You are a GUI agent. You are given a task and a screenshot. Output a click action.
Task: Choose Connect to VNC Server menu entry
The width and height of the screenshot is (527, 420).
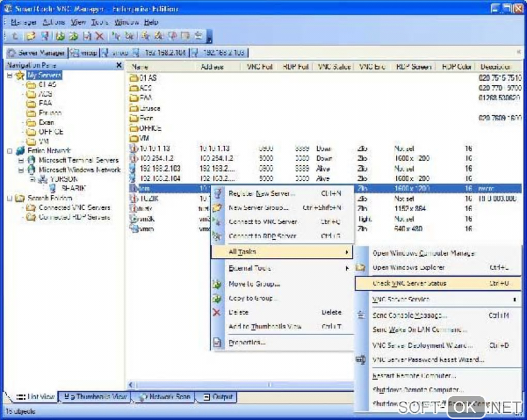(x=282, y=222)
